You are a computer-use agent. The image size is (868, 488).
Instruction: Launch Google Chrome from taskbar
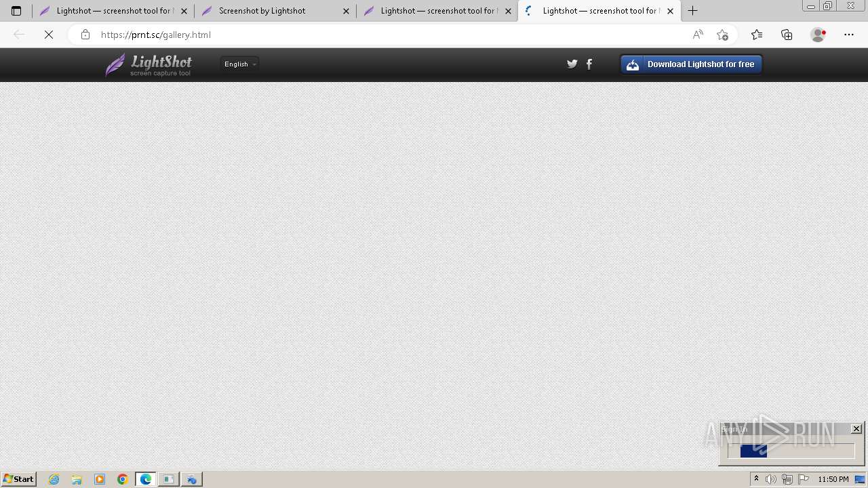[x=123, y=479]
